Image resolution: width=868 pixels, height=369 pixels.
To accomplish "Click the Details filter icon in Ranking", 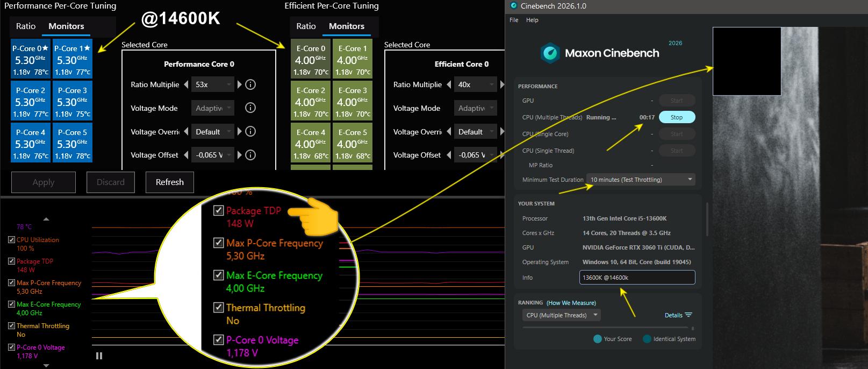I will pyautogui.click(x=688, y=315).
